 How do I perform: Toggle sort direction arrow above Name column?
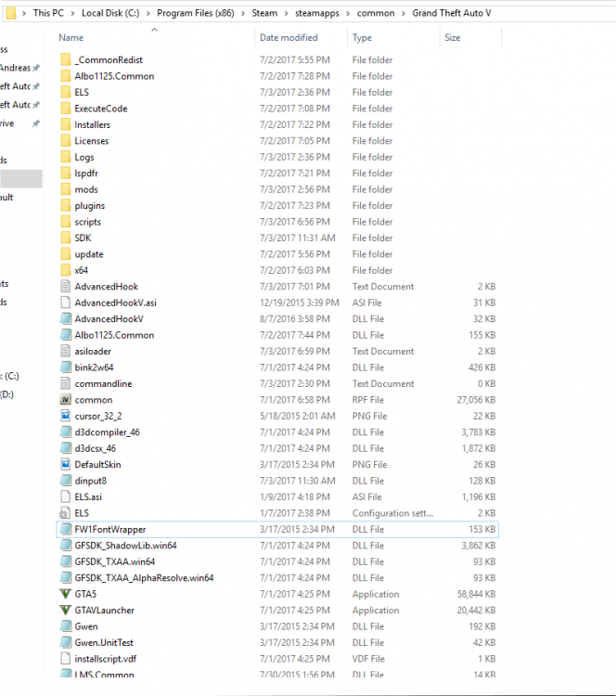click(154, 30)
